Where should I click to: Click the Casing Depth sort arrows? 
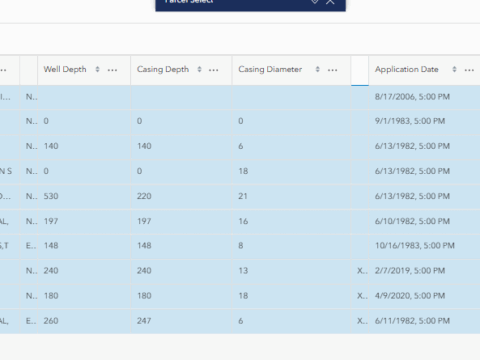coord(199,69)
